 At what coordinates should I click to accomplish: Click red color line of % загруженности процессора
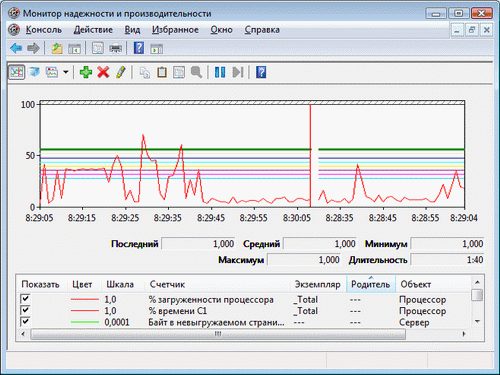point(85,299)
